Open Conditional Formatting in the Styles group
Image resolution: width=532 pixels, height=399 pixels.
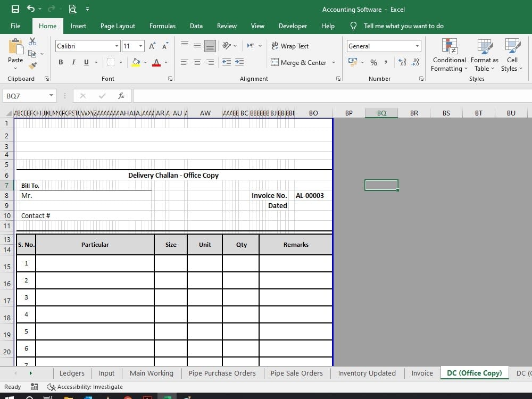(x=448, y=55)
